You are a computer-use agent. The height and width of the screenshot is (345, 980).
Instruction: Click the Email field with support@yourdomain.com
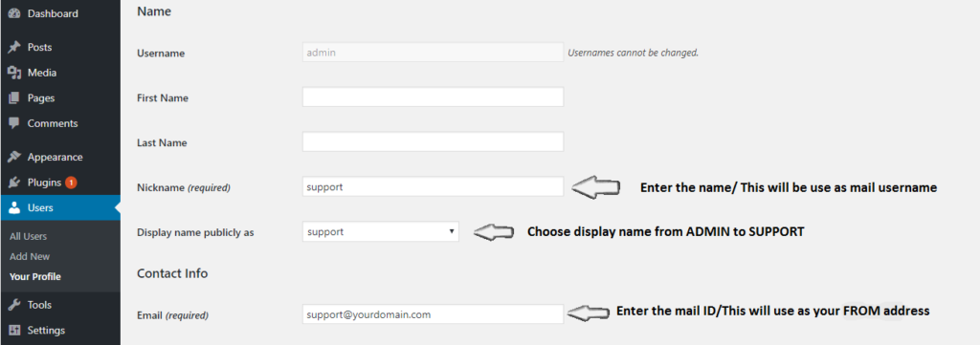tap(433, 314)
